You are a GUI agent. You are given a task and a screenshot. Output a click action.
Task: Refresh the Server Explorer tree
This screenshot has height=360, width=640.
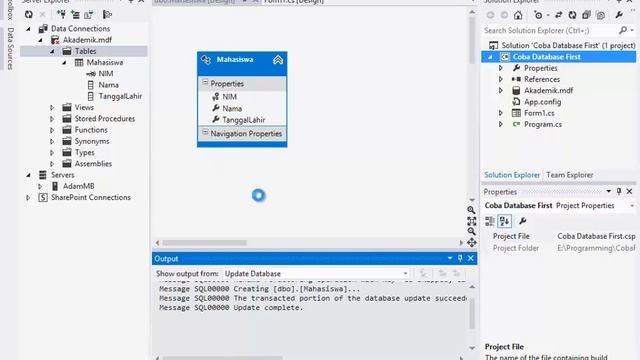coord(29,15)
